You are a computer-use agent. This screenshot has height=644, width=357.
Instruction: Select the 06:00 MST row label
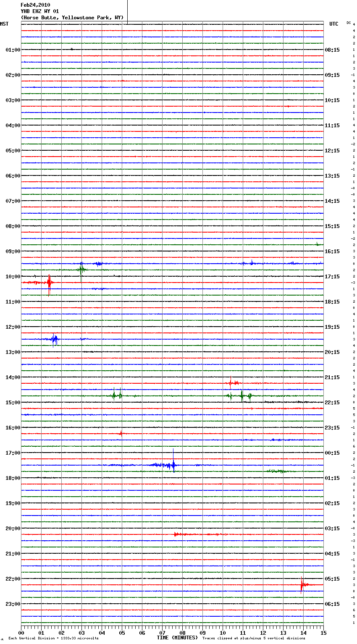pos(13,176)
